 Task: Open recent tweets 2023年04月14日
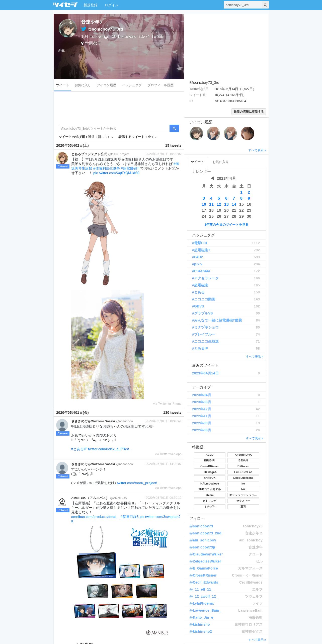click(205, 373)
